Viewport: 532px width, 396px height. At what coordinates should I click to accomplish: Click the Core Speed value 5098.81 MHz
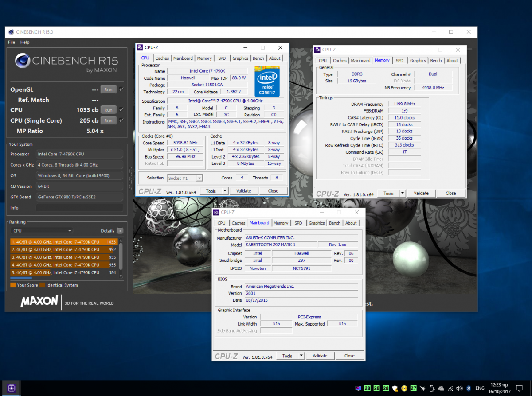185,143
